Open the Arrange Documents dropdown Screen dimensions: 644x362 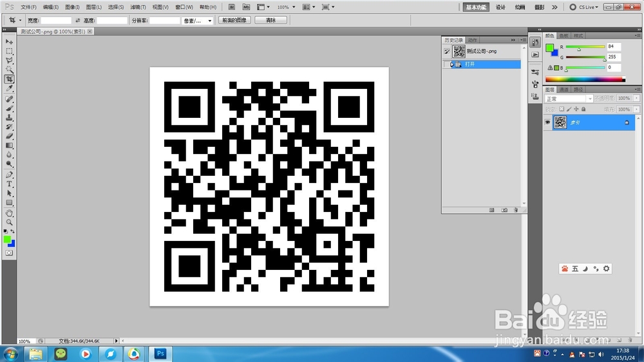pyautogui.click(x=309, y=7)
